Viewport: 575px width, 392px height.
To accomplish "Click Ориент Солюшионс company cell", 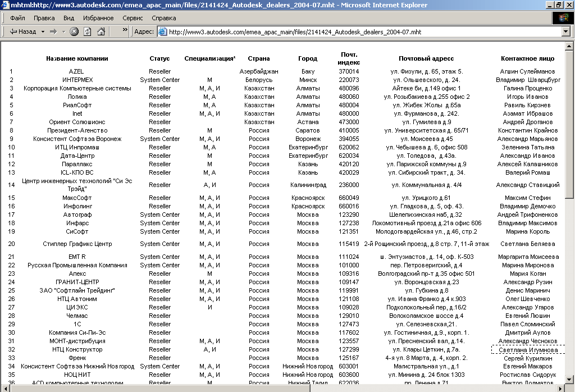I will 77,122.
